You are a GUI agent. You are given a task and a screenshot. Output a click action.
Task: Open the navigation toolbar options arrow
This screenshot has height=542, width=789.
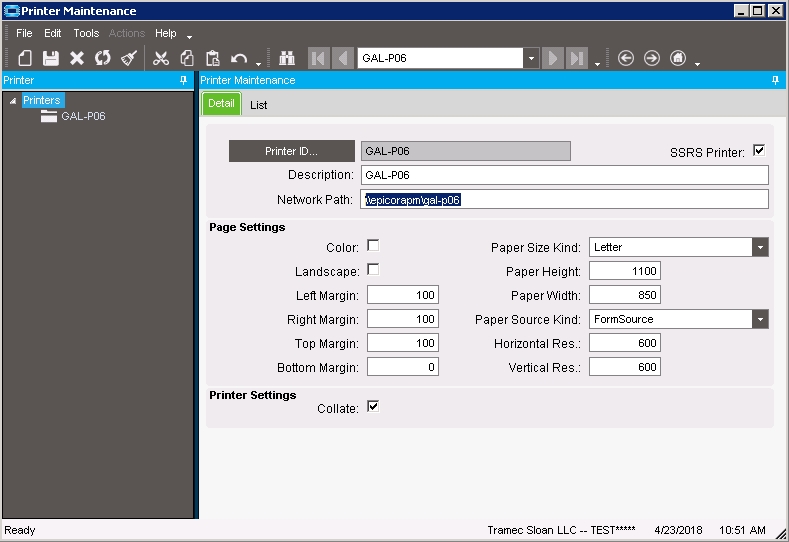(597, 64)
